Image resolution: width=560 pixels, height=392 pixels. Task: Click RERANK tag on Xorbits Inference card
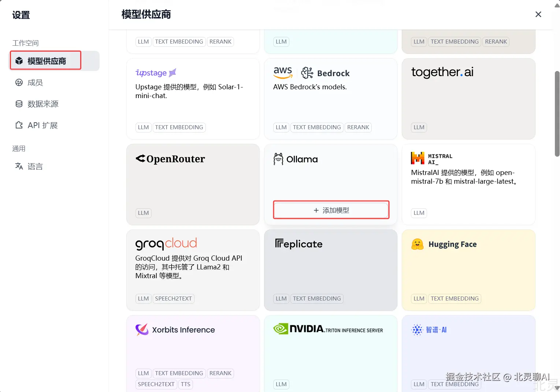click(x=220, y=373)
